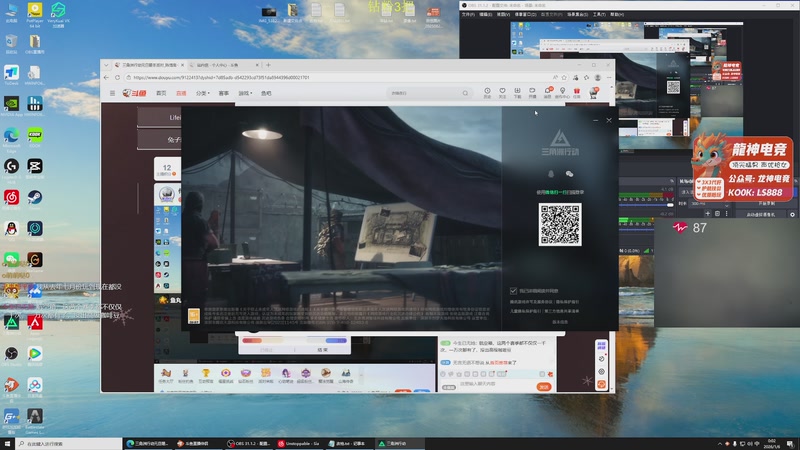Image resolution: width=800 pixels, height=450 pixels.
Task: Open Douyu 赛事 nav item
Action: 223,93
